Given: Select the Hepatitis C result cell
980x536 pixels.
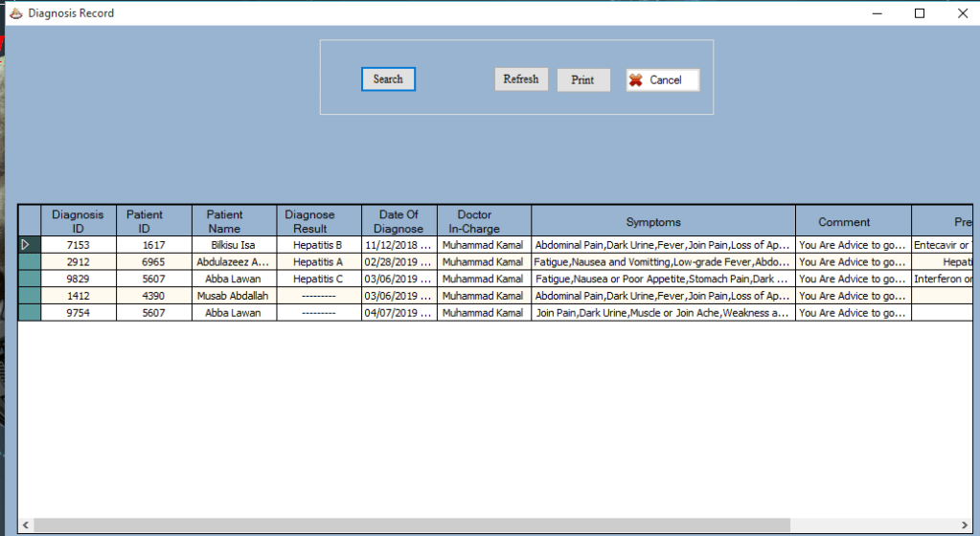Looking at the screenshot, I should (319, 279).
